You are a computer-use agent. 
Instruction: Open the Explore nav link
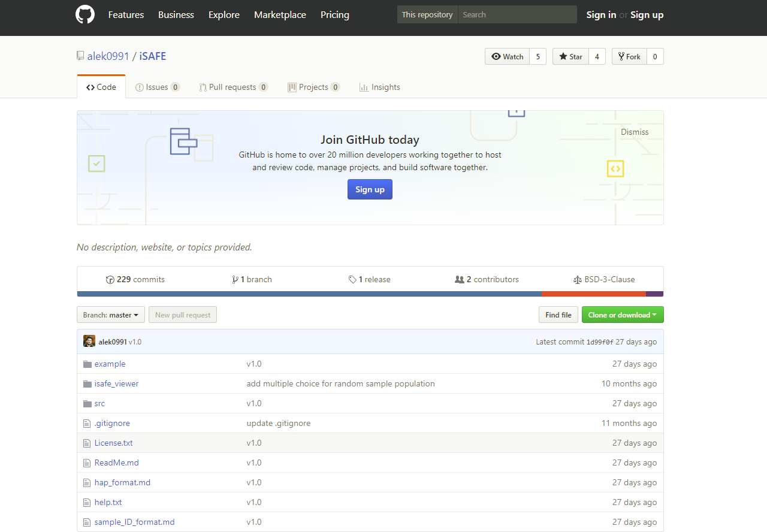click(x=224, y=14)
